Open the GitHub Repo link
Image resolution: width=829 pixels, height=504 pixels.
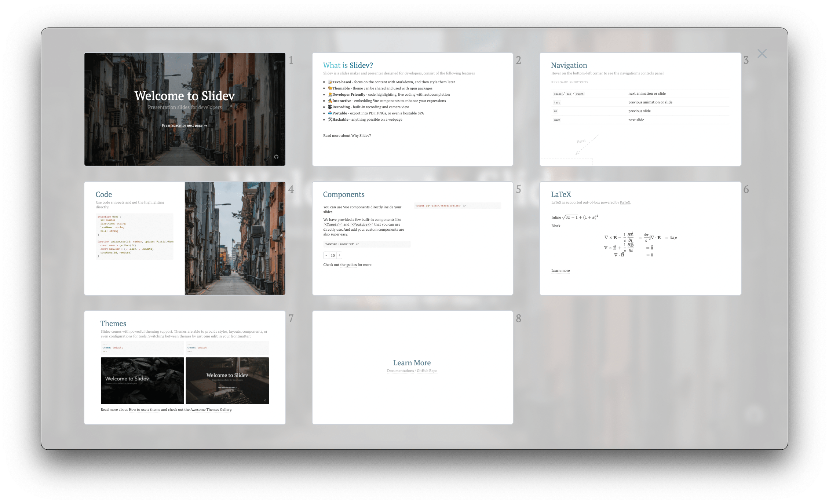[x=427, y=371]
